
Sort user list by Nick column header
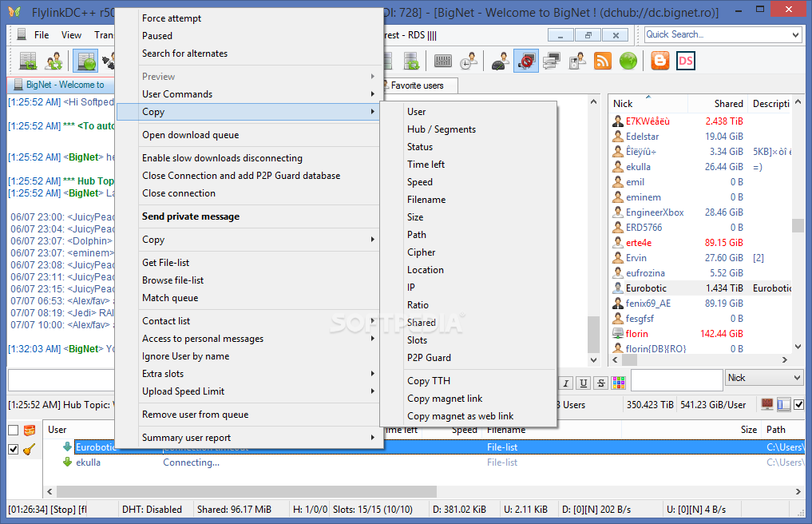[648, 104]
